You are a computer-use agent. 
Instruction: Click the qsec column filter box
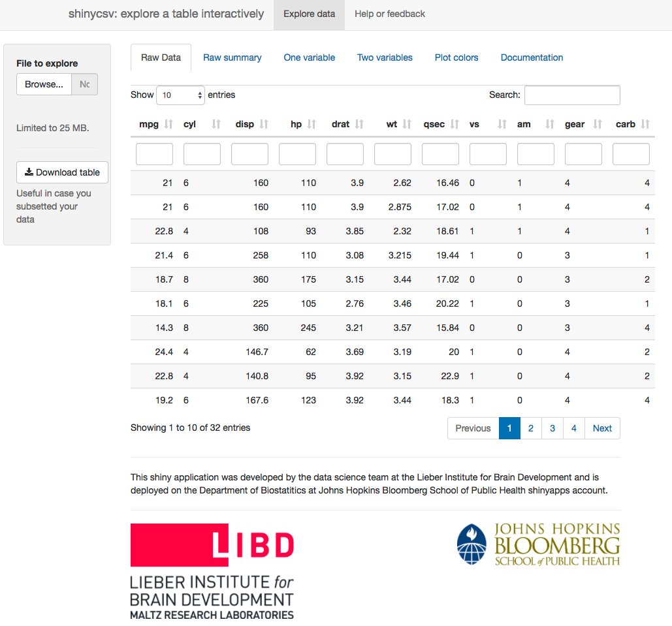tap(441, 154)
